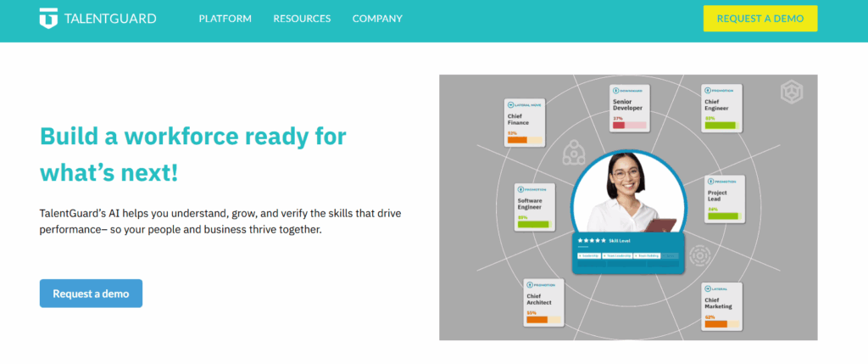Click the hexagon cube icon in the graphic's corner
Screen dimensions: 868x364
tap(791, 91)
